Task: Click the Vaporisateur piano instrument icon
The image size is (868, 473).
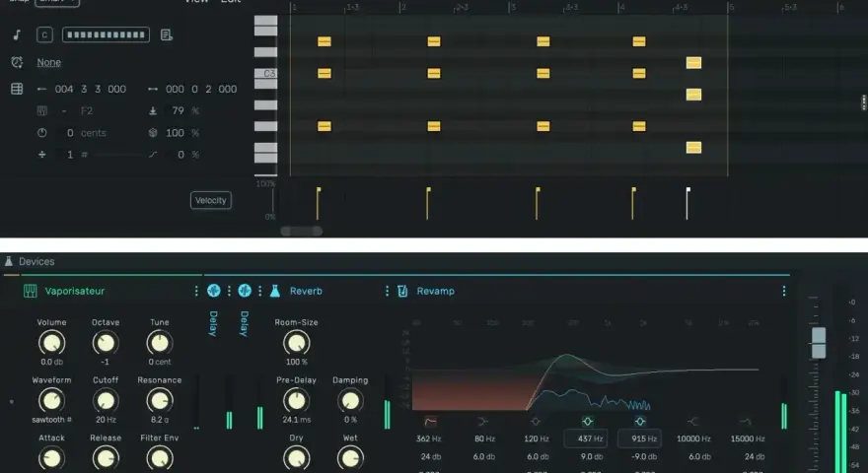Action: 30,291
